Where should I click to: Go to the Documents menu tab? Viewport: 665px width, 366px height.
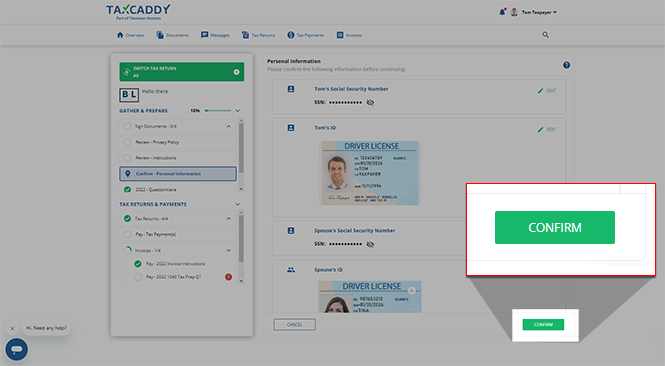(172, 35)
